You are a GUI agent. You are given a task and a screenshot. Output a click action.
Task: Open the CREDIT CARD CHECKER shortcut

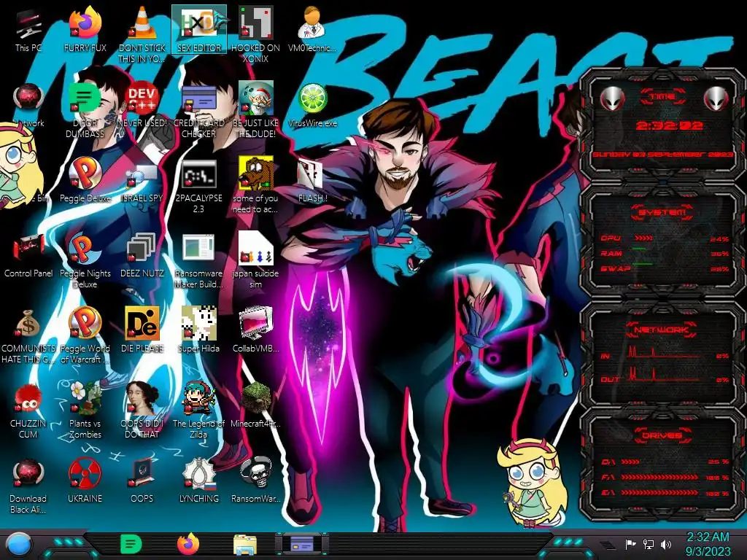(x=198, y=109)
